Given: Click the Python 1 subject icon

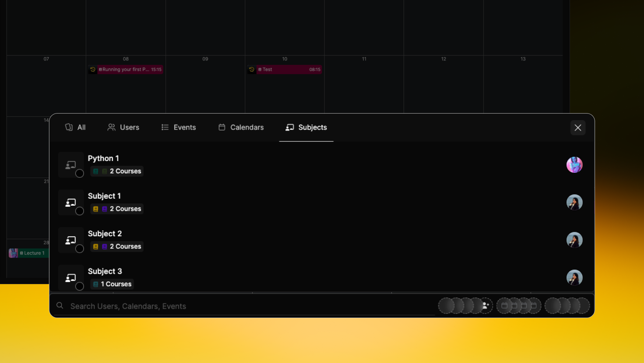Looking at the screenshot, I should (70, 165).
